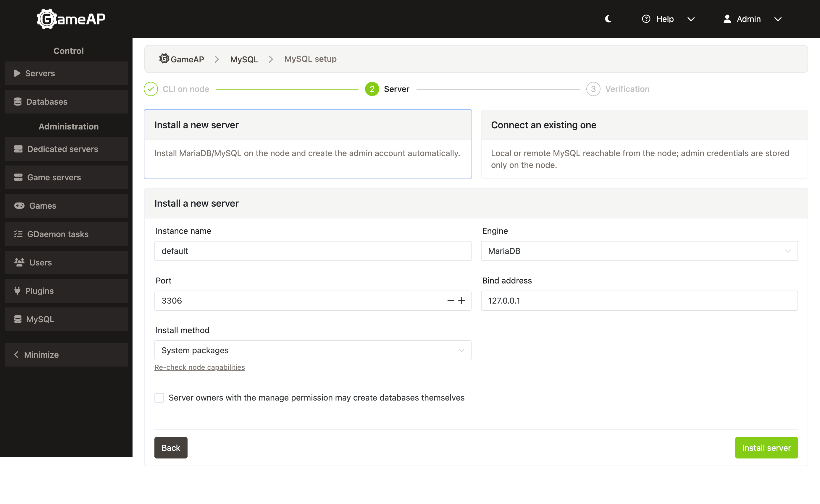The image size is (820, 504).
Task: Click the Admin user icon
Action: tap(727, 19)
